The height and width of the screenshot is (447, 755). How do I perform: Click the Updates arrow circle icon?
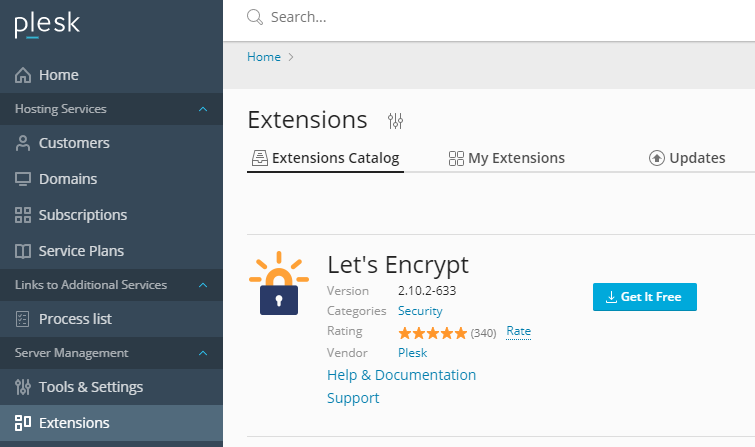tap(657, 158)
